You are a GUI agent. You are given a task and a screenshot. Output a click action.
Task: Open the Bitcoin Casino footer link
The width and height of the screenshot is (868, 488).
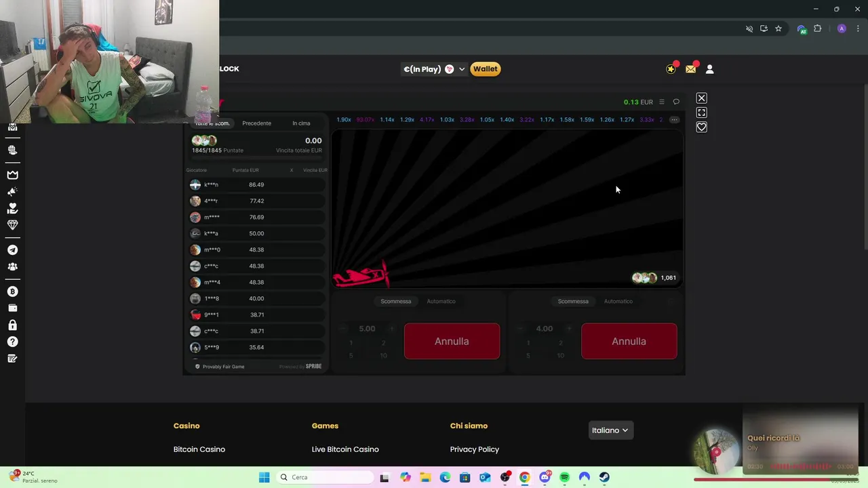(x=199, y=449)
